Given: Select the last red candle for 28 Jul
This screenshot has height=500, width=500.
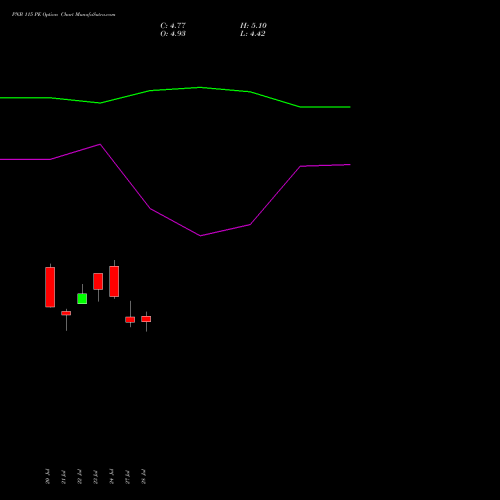Looking at the screenshot, I should pos(146,319).
